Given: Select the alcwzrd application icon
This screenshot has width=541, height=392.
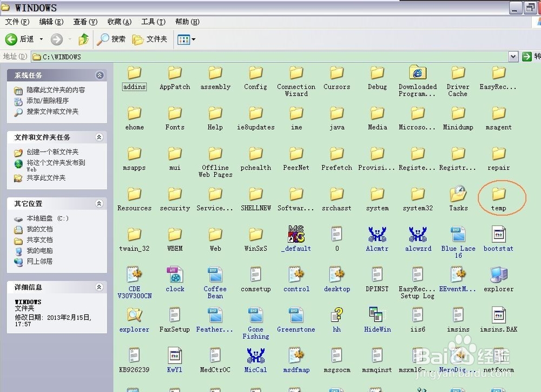Looking at the screenshot, I should point(418,234).
